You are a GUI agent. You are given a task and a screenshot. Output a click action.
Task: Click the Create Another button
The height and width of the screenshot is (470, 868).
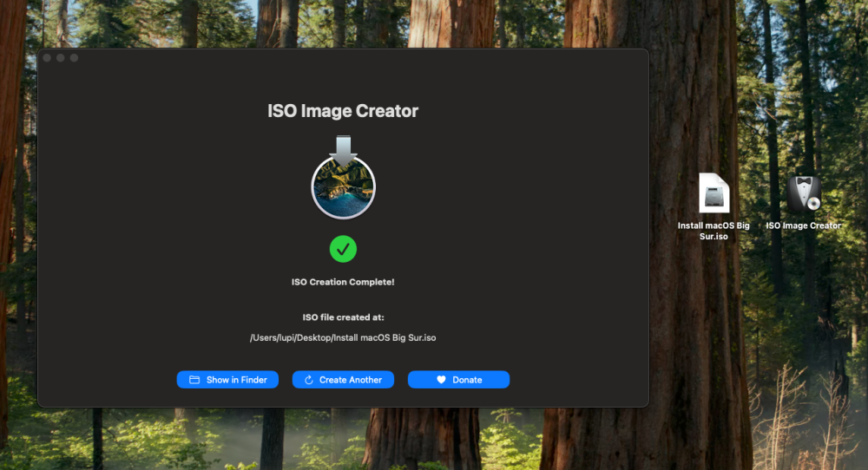343,379
